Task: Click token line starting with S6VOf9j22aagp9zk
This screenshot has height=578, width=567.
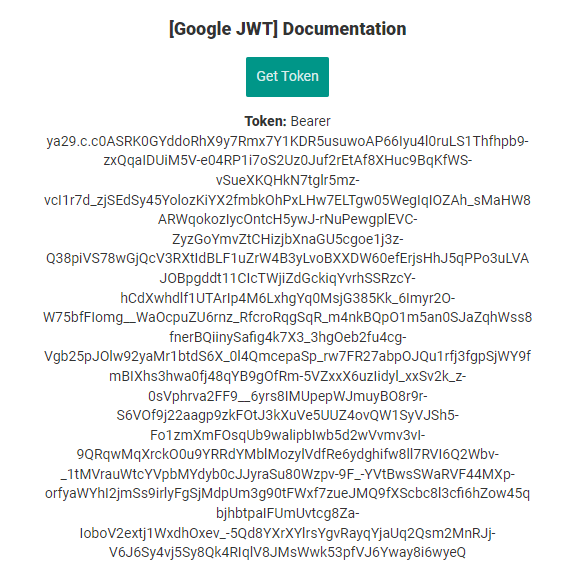Action: point(288,415)
